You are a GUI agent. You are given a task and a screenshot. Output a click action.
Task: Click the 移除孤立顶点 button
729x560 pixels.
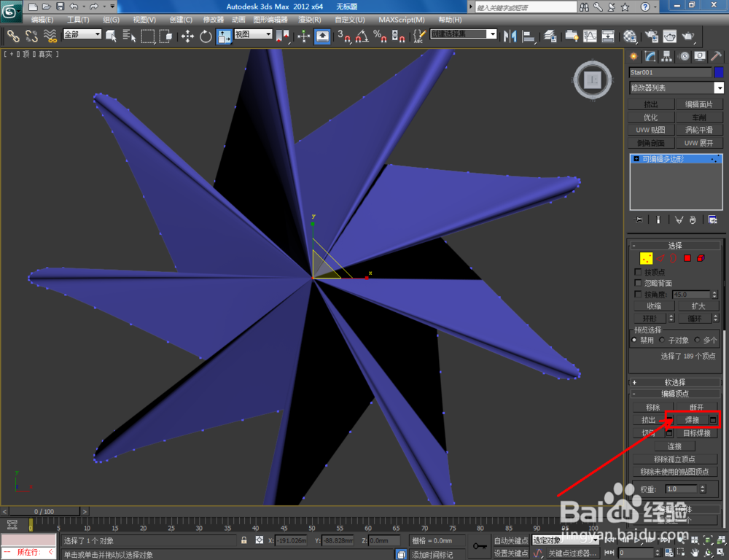674,459
